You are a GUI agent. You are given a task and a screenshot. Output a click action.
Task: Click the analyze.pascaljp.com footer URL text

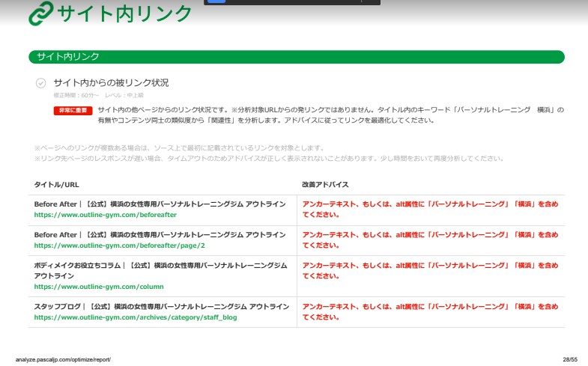[63, 359]
